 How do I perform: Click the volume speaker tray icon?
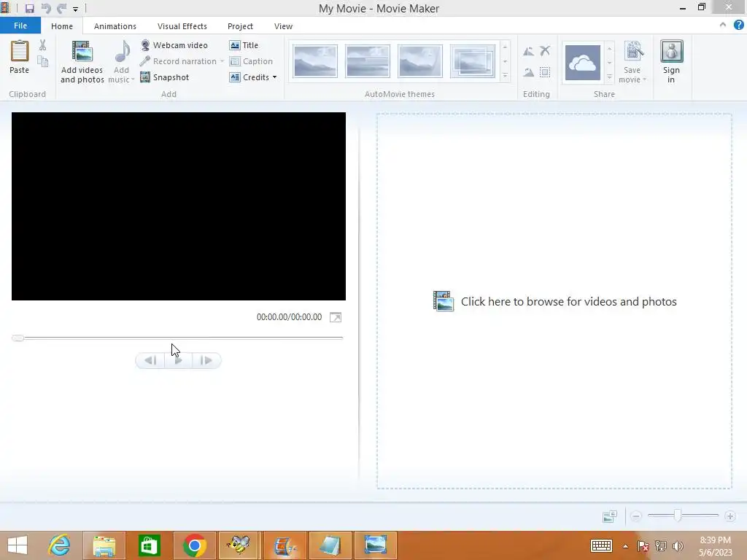coord(678,545)
